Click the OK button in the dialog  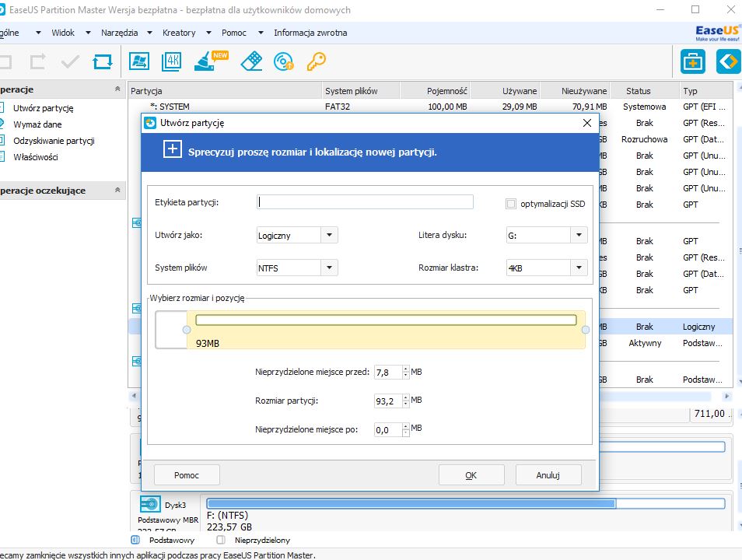point(471,475)
